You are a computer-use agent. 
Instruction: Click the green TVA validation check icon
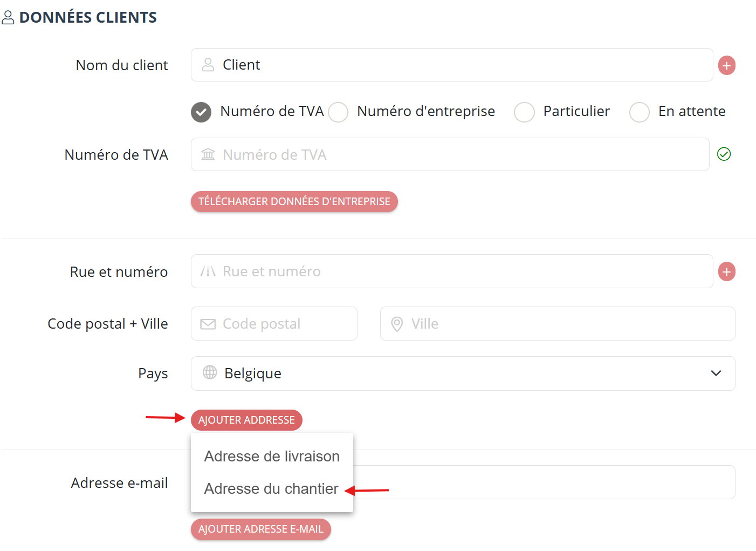(724, 154)
